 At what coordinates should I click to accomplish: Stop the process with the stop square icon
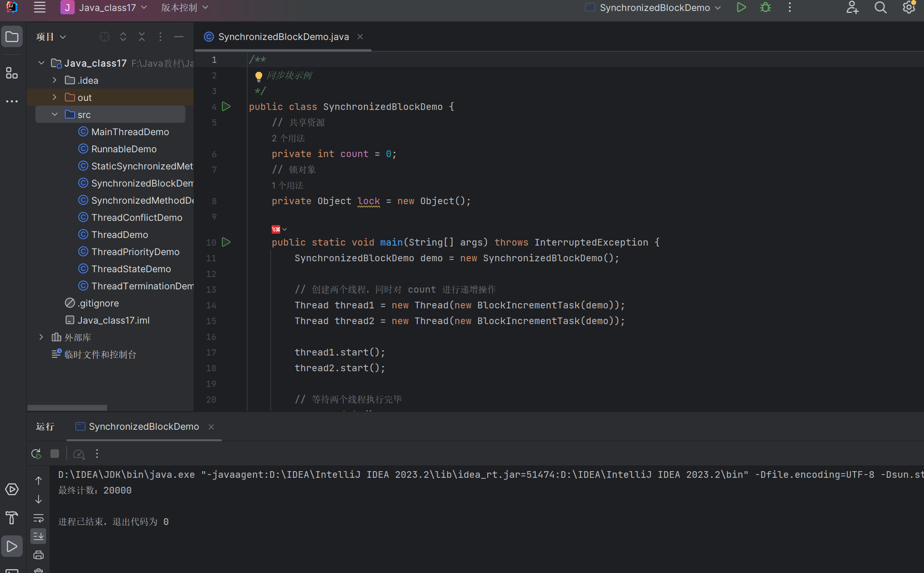(55, 454)
